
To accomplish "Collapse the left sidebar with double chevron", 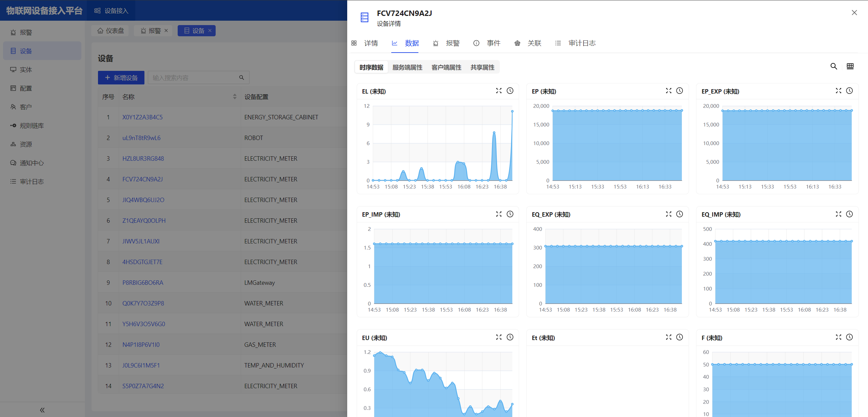I will pos(42,410).
